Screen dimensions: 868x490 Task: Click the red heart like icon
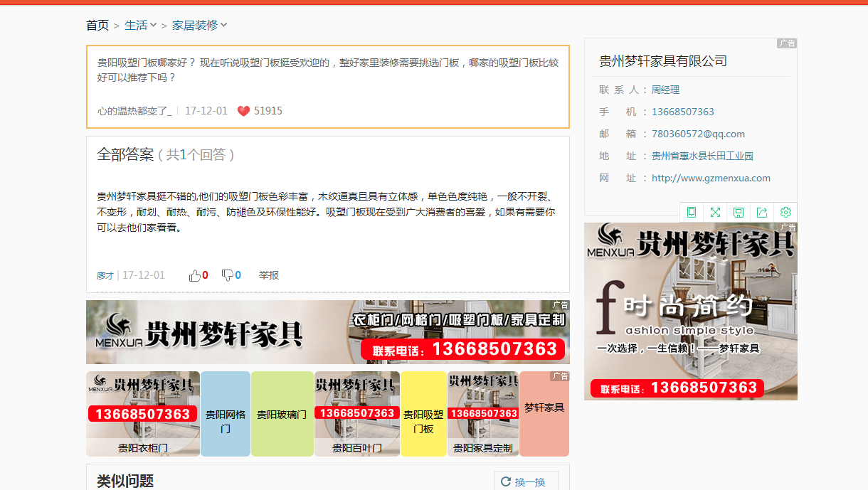pos(243,111)
